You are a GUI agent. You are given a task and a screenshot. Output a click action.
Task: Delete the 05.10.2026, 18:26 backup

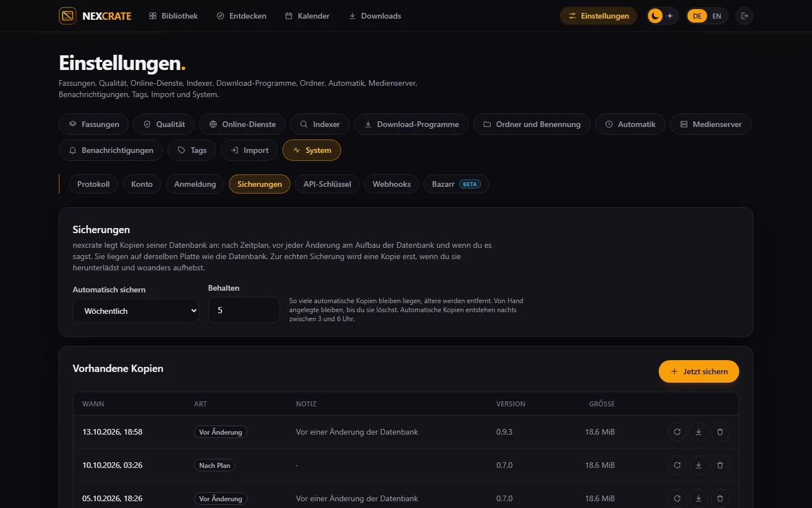tap(720, 498)
